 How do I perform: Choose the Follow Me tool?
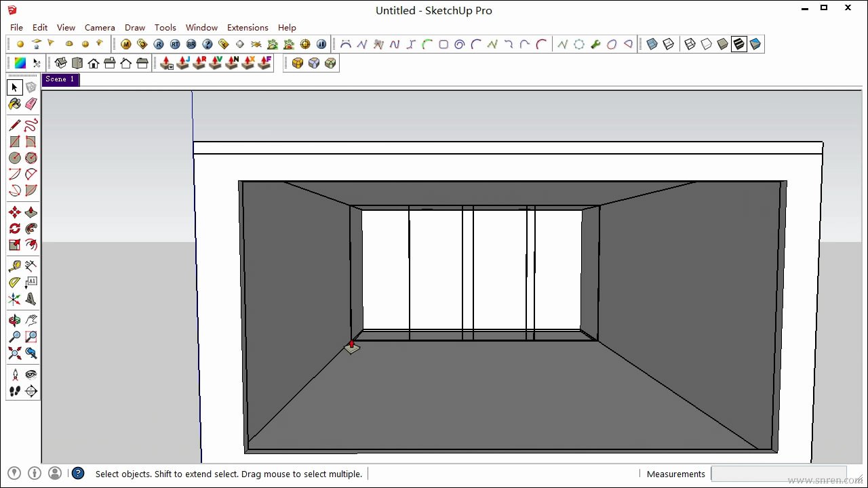coord(31,228)
